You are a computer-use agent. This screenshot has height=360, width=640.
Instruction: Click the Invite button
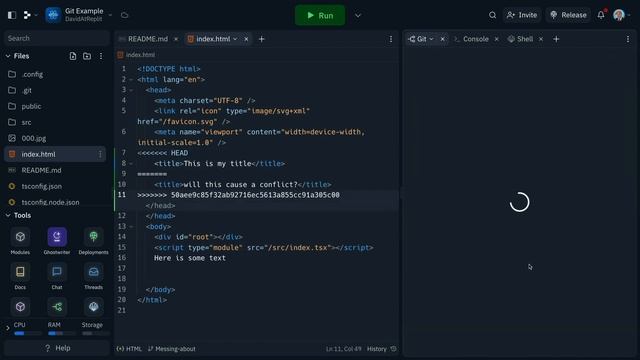pos(522,15)
